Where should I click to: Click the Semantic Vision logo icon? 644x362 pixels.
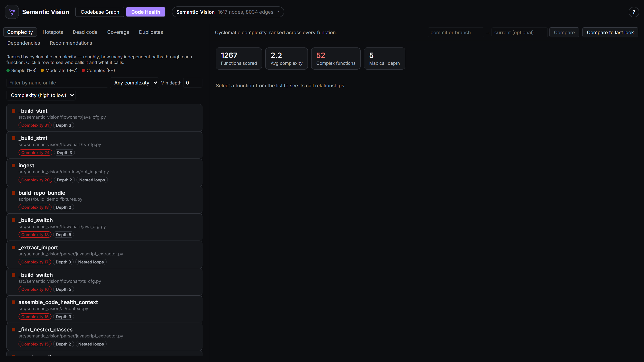click(12, 12)
